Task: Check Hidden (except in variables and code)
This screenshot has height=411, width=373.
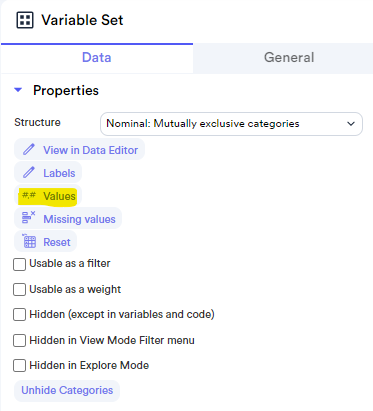Action: [x=19, y=314]
